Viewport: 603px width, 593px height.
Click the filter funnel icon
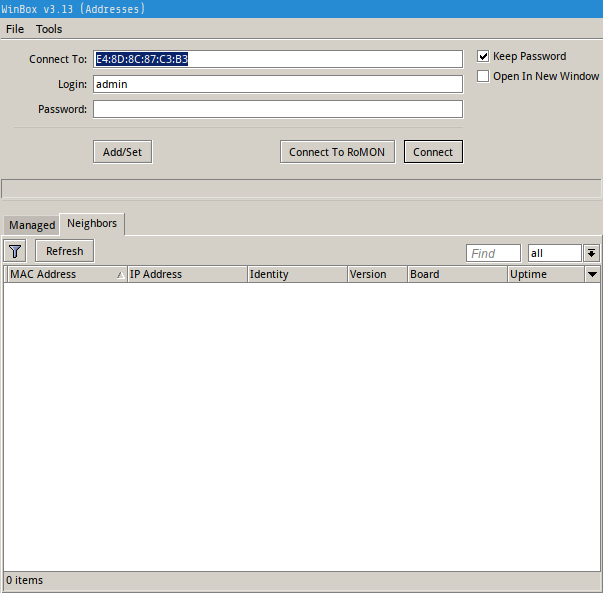click(x=15, y=251)
